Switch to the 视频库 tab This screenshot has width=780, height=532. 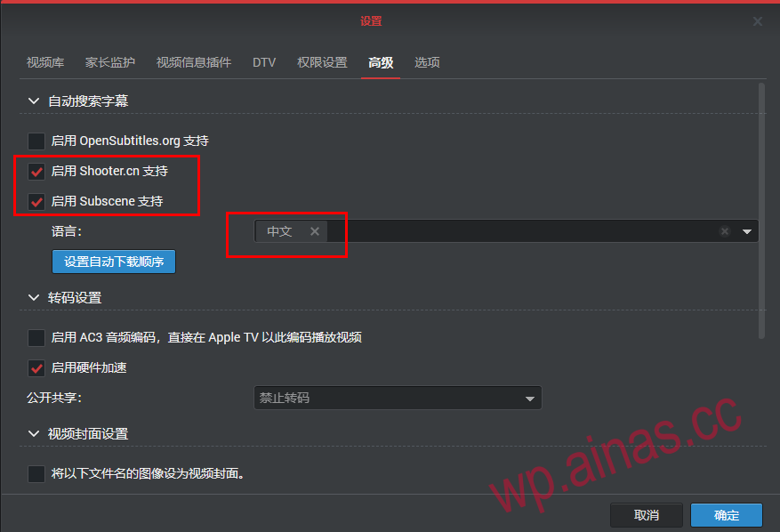pos(45,62)
